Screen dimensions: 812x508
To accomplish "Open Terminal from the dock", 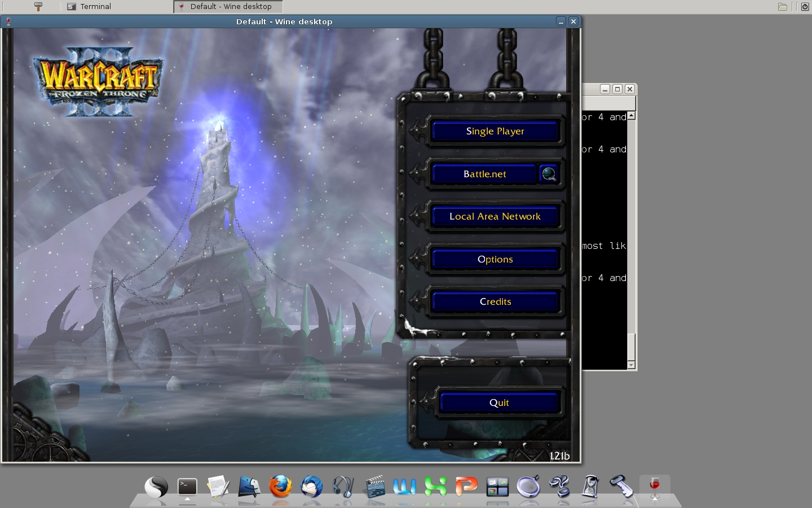I will [187, 487].
